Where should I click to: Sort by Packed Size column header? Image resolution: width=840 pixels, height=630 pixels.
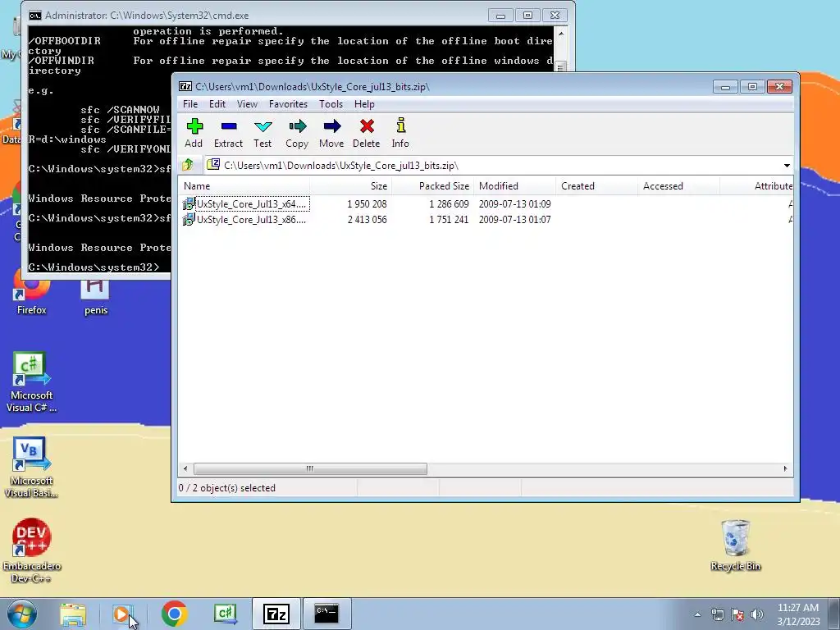[433, 186]
